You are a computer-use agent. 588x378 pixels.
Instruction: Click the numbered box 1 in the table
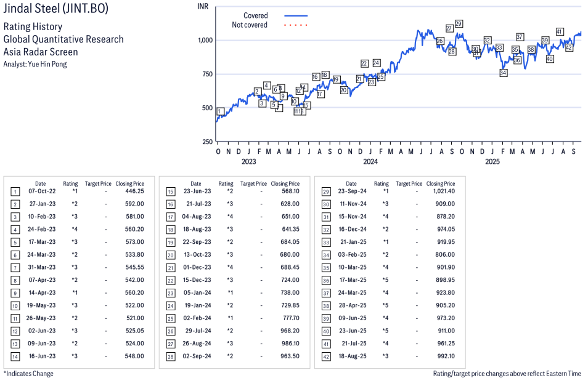click(x=15, y=192)
